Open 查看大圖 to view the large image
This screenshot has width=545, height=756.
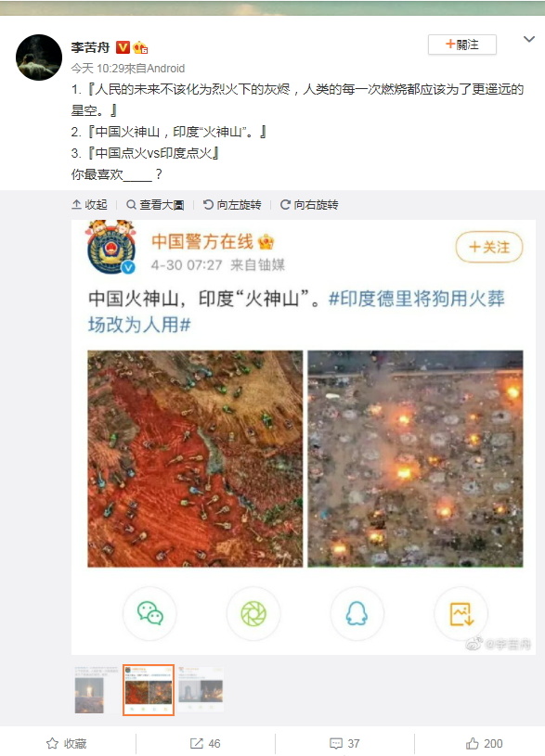pos(155,205)
